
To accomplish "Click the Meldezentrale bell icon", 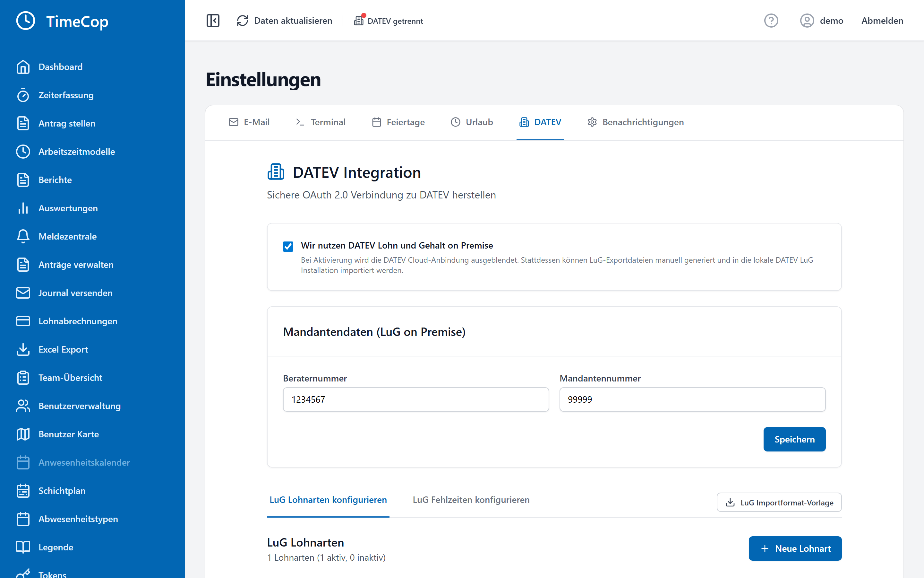I will click(23, 236).
